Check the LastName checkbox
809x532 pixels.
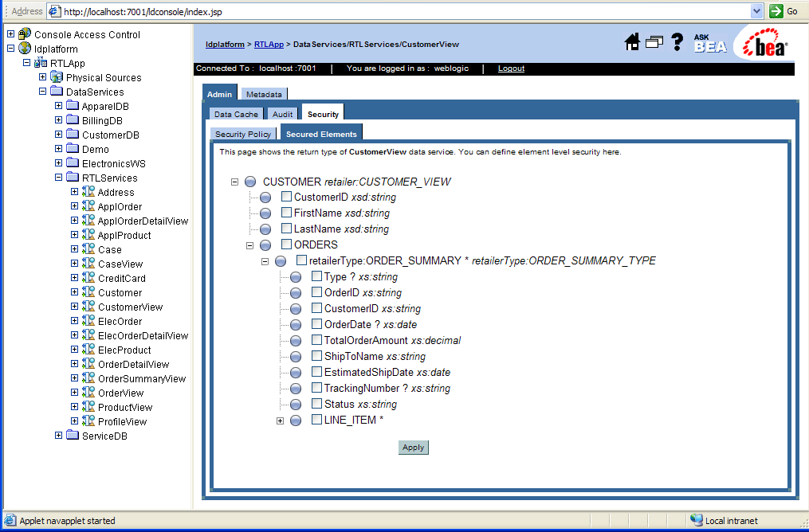(286, 229)
